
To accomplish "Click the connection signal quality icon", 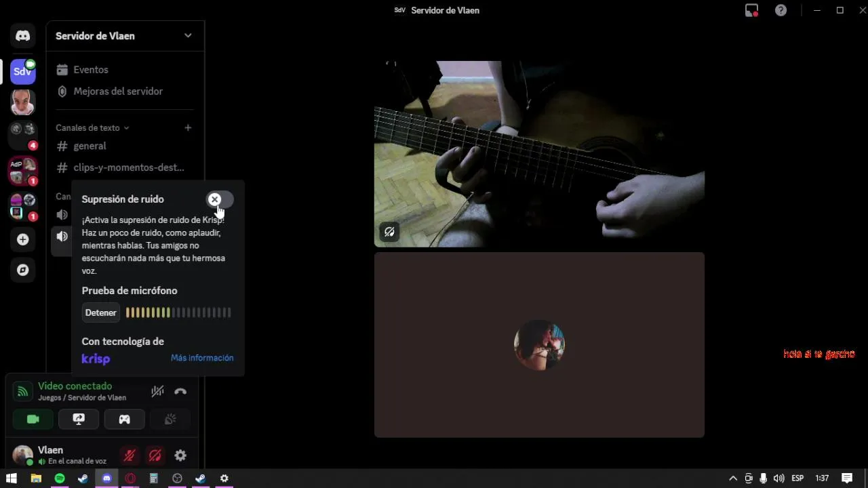I will [x=23, y=391].
